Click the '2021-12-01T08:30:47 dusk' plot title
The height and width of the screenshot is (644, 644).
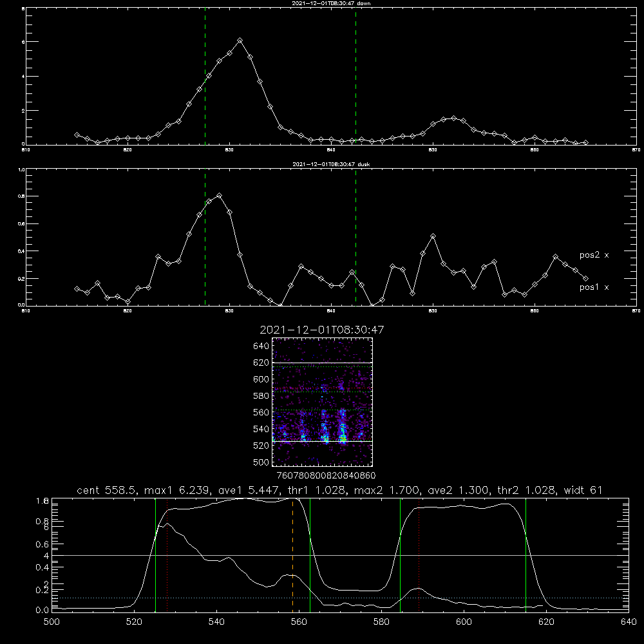331,164
